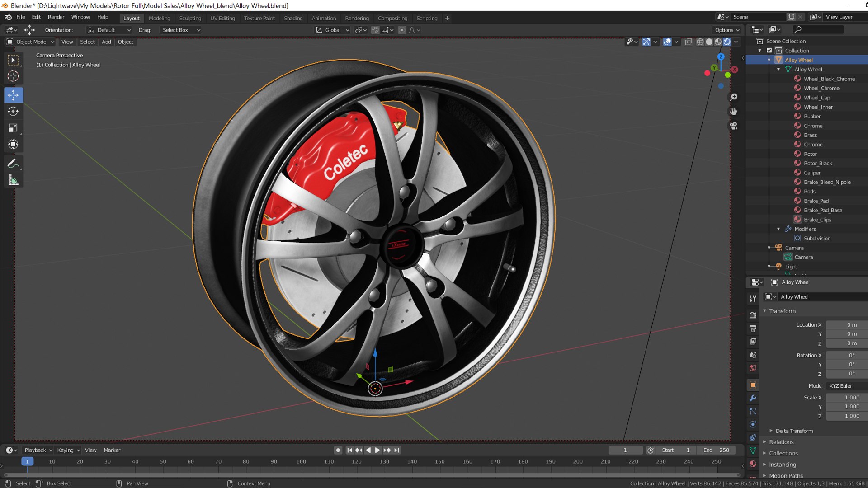Select the Caliper material in outliner
The width and height of the screenshot is (868, 488).
[x=812, y=173]
